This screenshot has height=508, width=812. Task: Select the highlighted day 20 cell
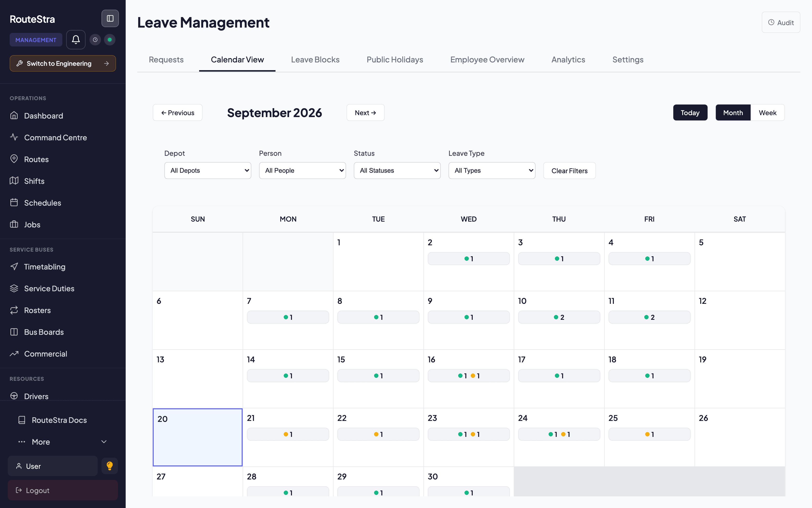click(x=198, y=437)
